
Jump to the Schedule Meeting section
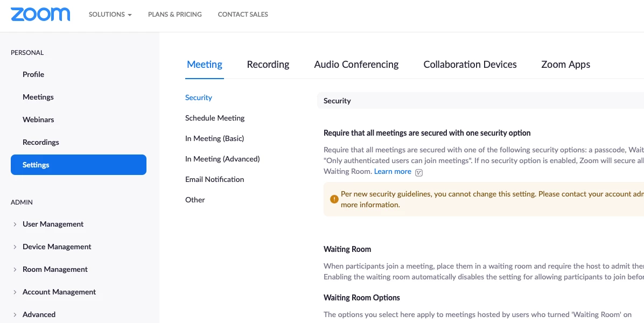pyautogui.click(x=215, y=118)
